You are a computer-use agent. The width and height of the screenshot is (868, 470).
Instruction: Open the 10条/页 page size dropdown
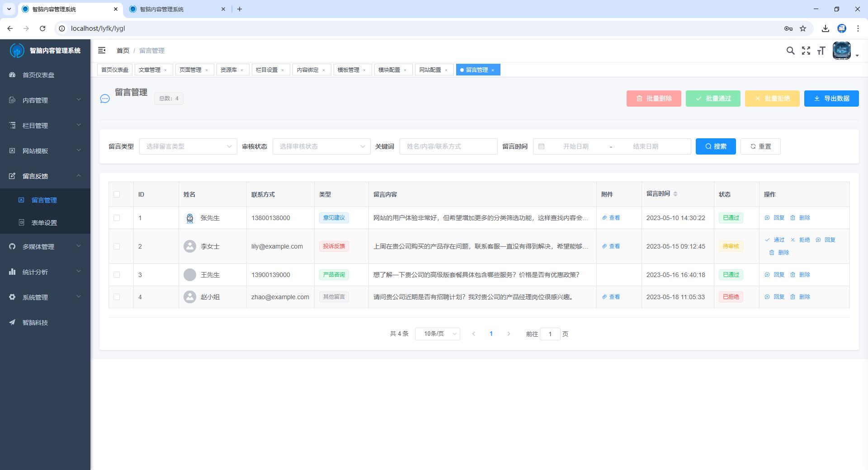437,334
